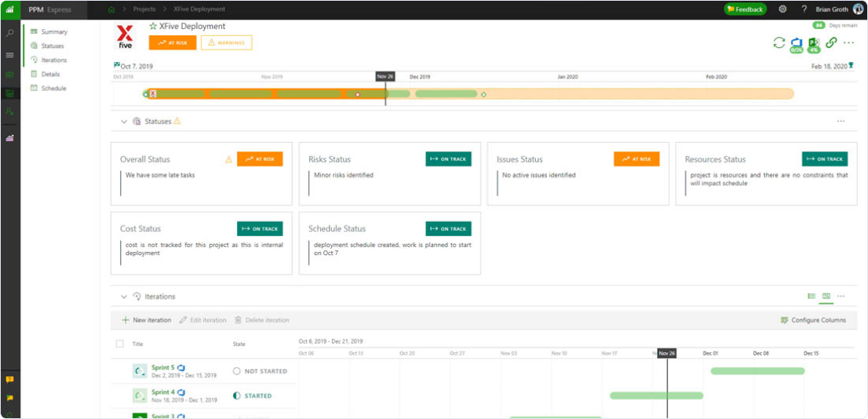Image resolution: width=868 pixels, height=419 pixels.
Task: Click the sync refresh arrows icon
Action: click(779, 42)
